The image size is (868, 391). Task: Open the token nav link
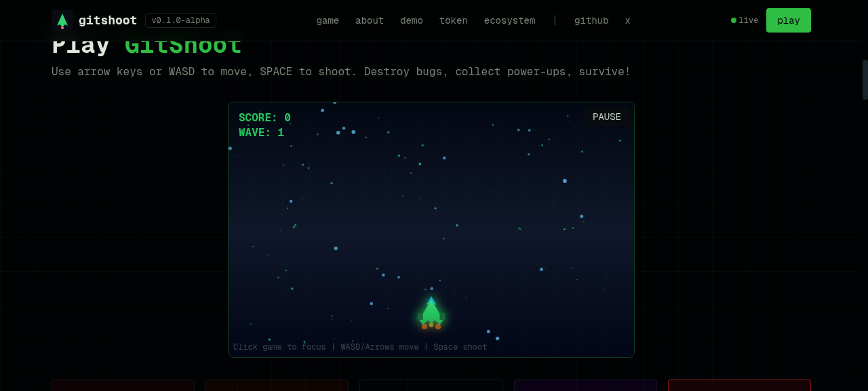[x=454, y=20]
